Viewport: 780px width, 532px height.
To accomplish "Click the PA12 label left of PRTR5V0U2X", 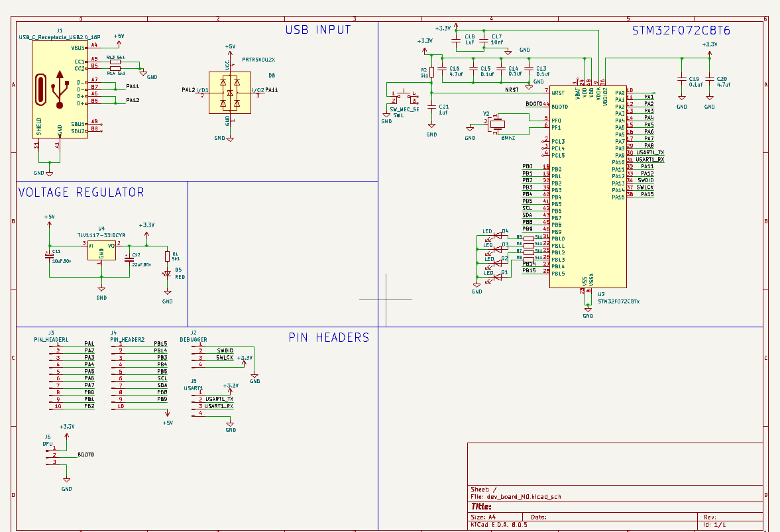I will pos(188,90).
